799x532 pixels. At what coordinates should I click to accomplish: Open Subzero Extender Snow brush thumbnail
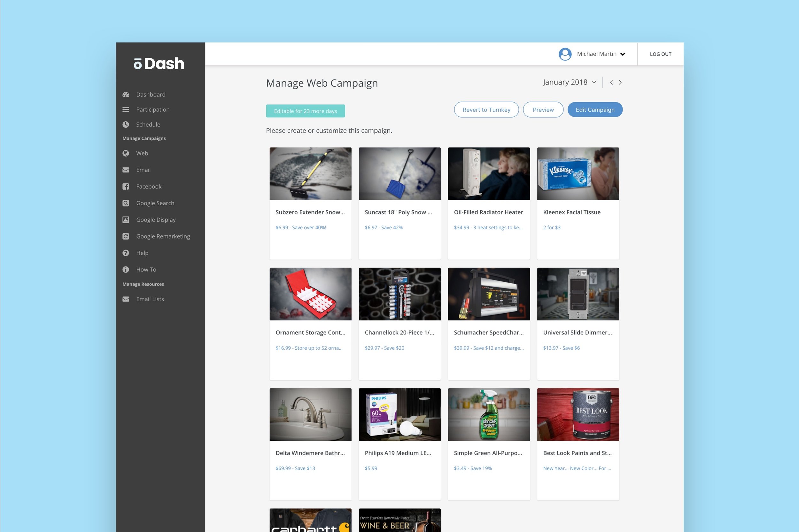[310, 174]
